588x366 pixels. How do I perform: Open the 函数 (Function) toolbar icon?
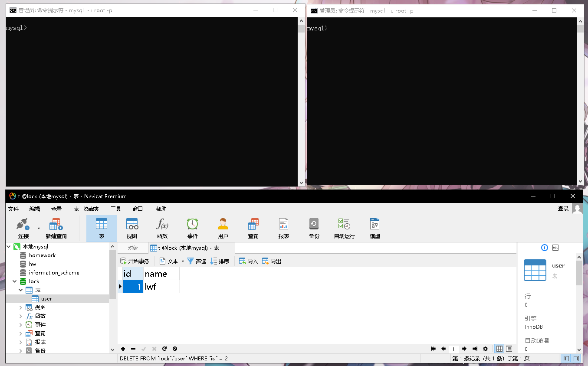162,228
